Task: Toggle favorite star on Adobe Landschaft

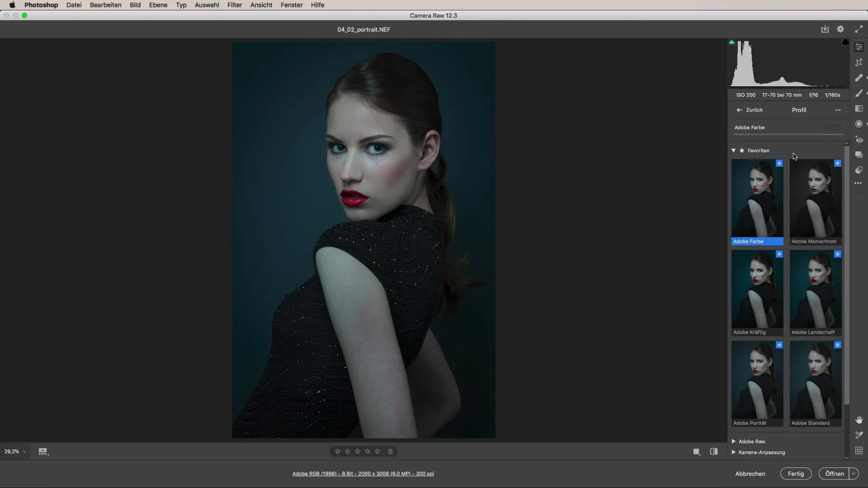Action: (x=838, y=254)
